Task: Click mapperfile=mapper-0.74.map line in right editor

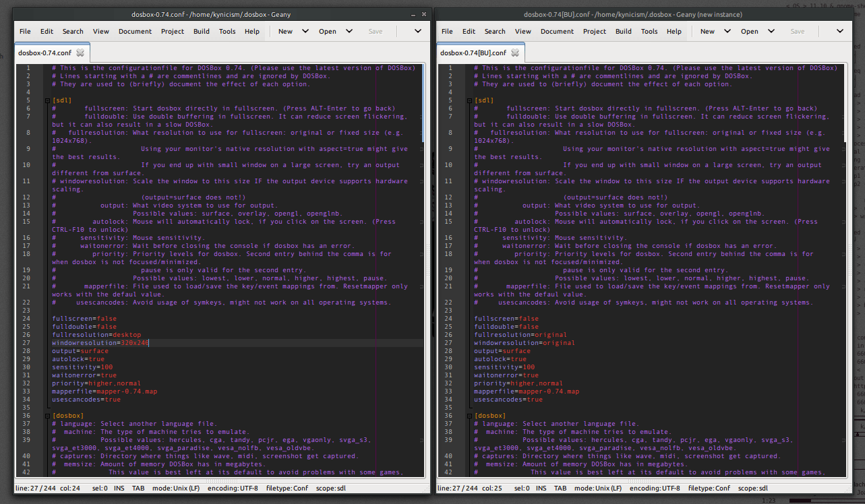Action: point(526,391)
